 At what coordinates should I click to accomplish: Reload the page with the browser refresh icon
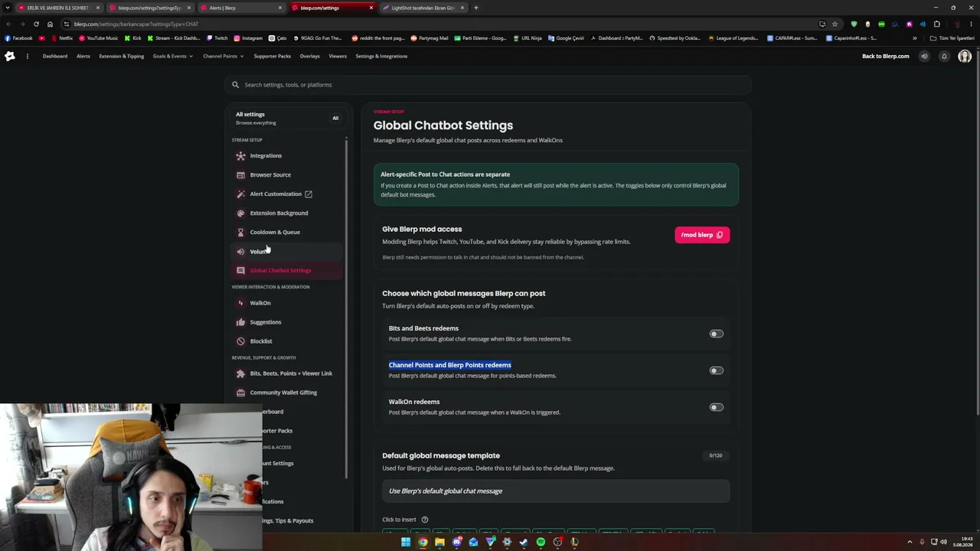36,24
